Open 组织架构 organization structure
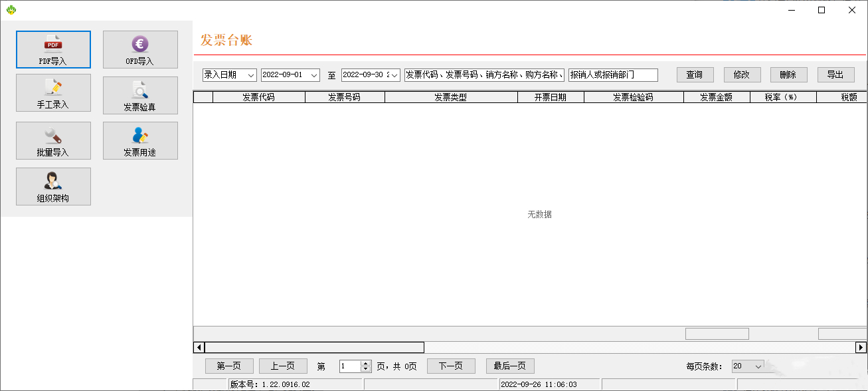The height and width of the screenshot is (391, 868). point(53,186)
